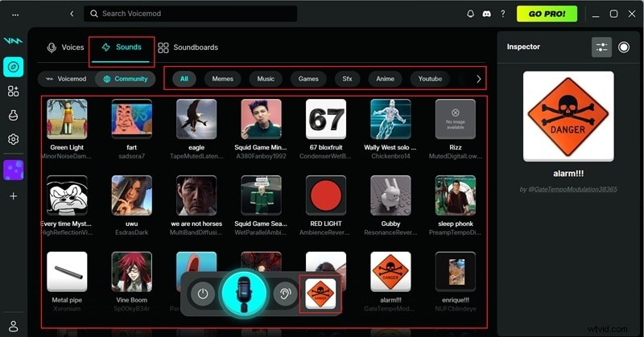Filter sounds by Memes category
Screen dimensions: 644x337
222,79
